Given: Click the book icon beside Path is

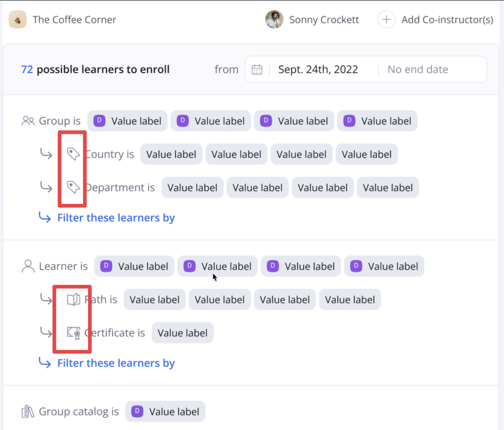Looking at the screenshot, I should tap(73, 299).
